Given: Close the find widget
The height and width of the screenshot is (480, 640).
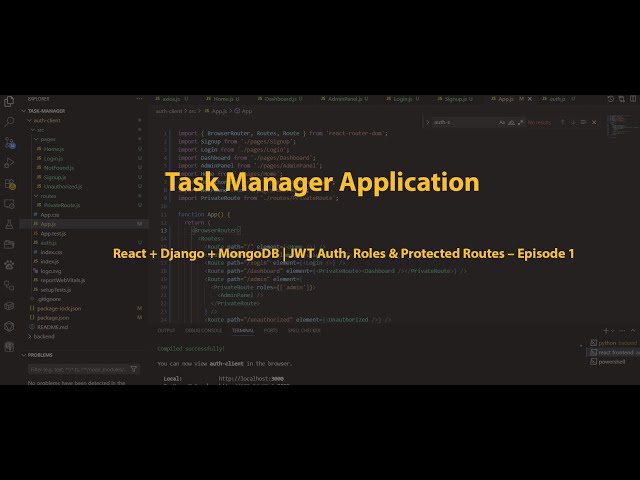Looking at the screenshot, I should [x=594, y=122].
